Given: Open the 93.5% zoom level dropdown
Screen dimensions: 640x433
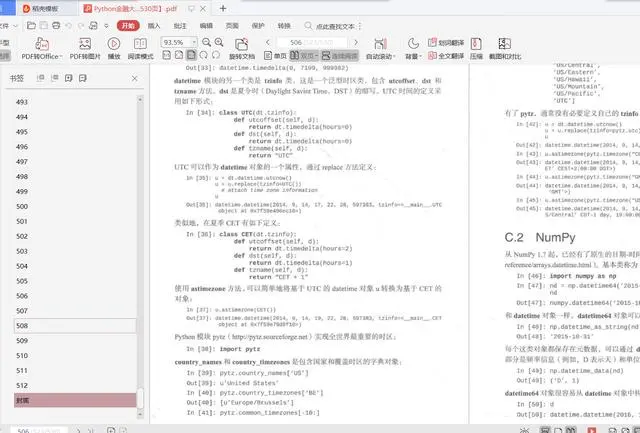Looking at the screenshot, I should 194,42.
